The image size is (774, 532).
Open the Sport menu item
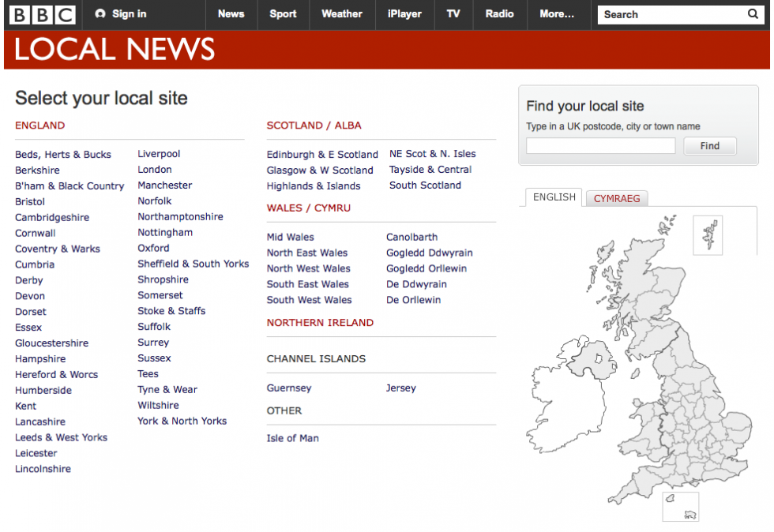pos(283,14)
